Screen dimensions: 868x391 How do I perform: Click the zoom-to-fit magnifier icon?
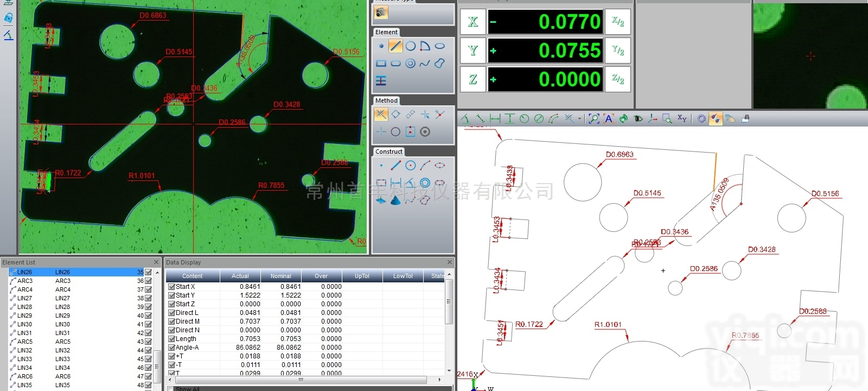[x=593, y=118]
